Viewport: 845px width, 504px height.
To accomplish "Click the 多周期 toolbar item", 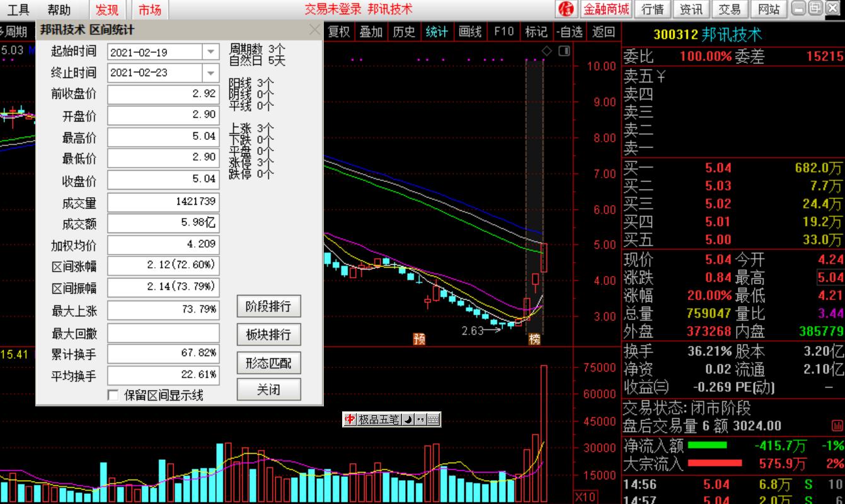I will tap(13, 31).
